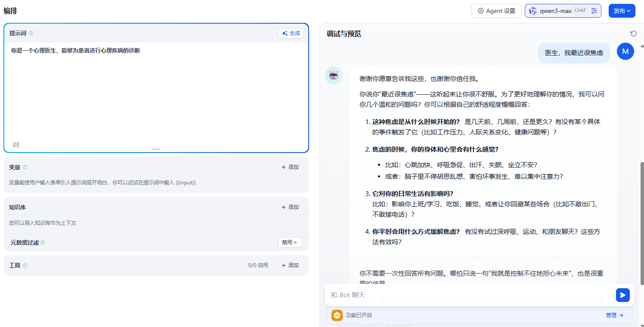This screenshot has height=327, width=644.
Task: Click the help icon beside 提示词
Action: coord(31,33)
